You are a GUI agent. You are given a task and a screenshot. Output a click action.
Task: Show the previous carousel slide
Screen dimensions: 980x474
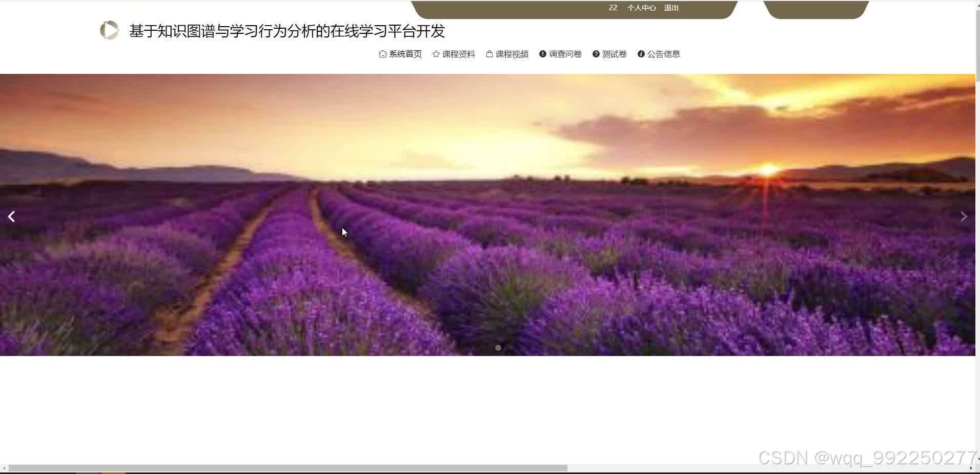pyautogui.click(x=11, y=216)
